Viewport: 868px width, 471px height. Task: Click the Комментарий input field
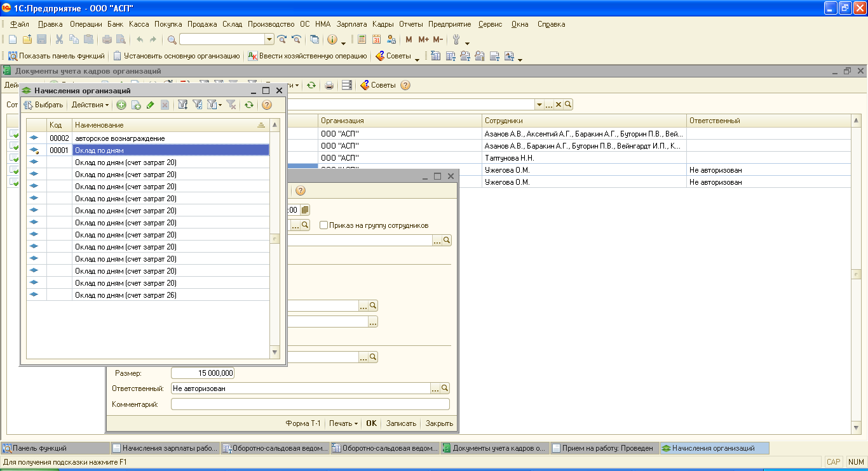click(x=310, y=404)
